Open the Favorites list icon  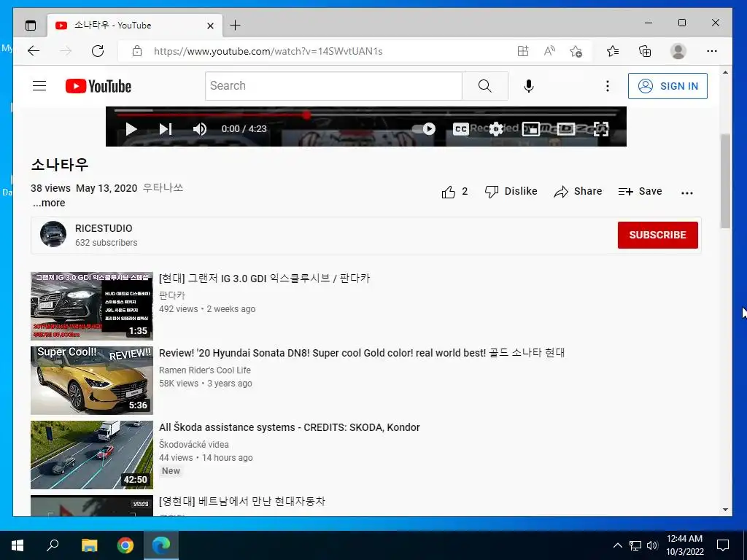(613, 51)
